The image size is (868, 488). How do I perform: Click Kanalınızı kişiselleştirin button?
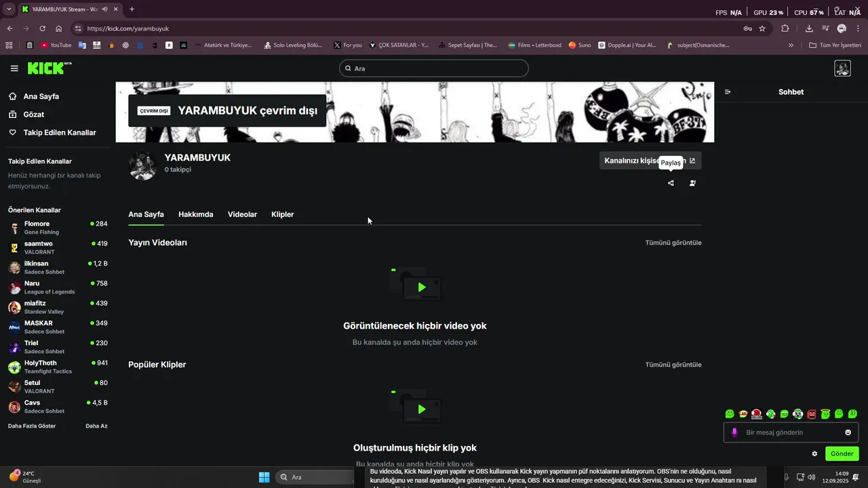[650, 161]
